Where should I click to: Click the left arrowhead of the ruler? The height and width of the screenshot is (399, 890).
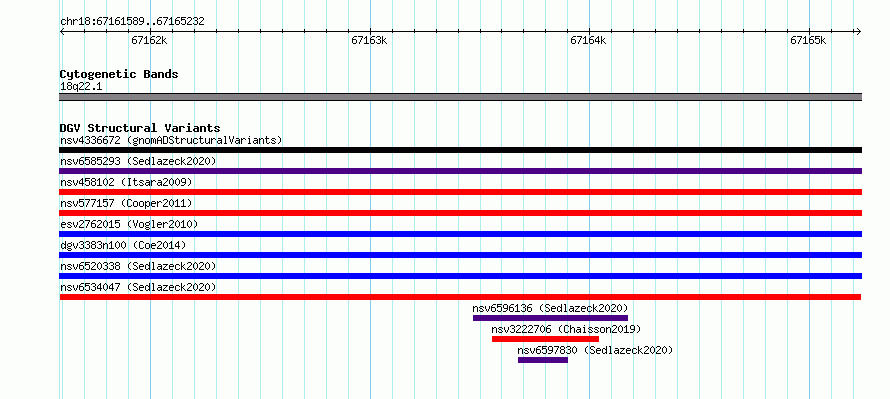[x=62, y=31]
